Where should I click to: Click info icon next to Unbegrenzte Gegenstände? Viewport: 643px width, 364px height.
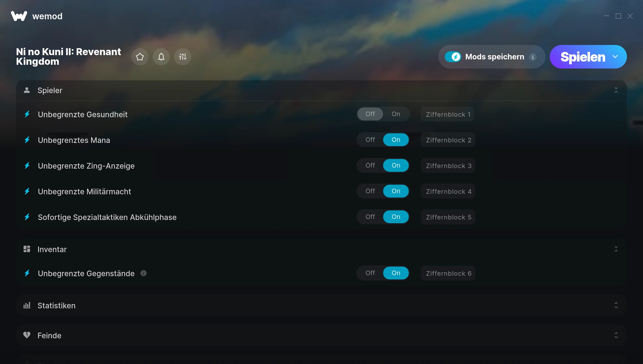click(144, 273)
